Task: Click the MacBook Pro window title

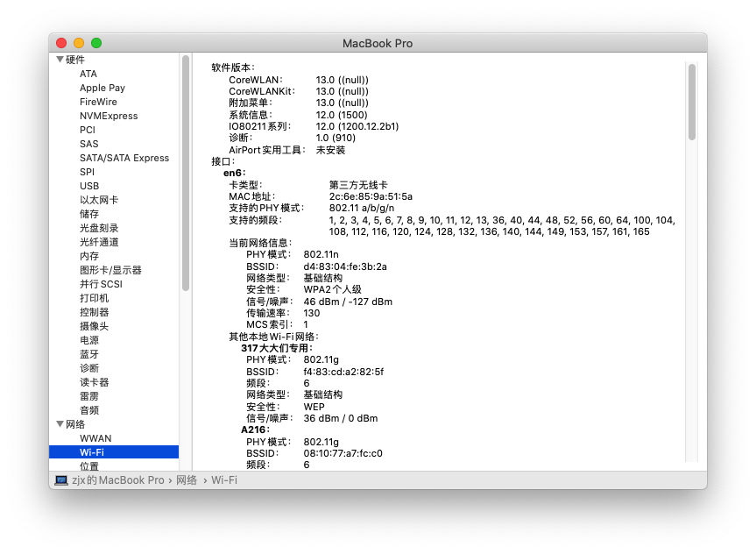Action: tap(378, 44)
